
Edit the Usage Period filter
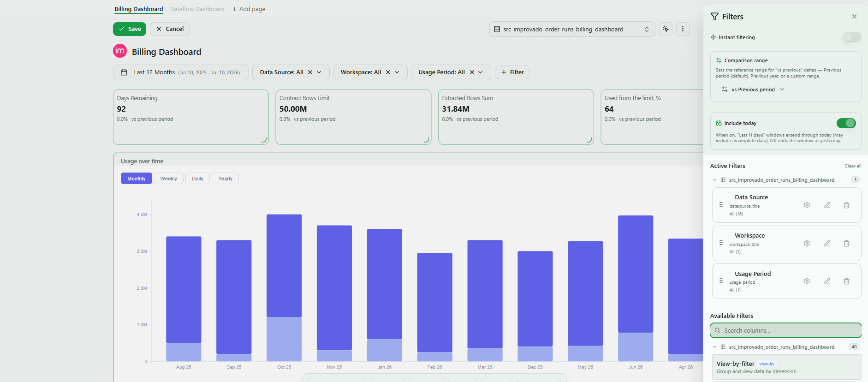pyautogui.click(x=826, y=281)
